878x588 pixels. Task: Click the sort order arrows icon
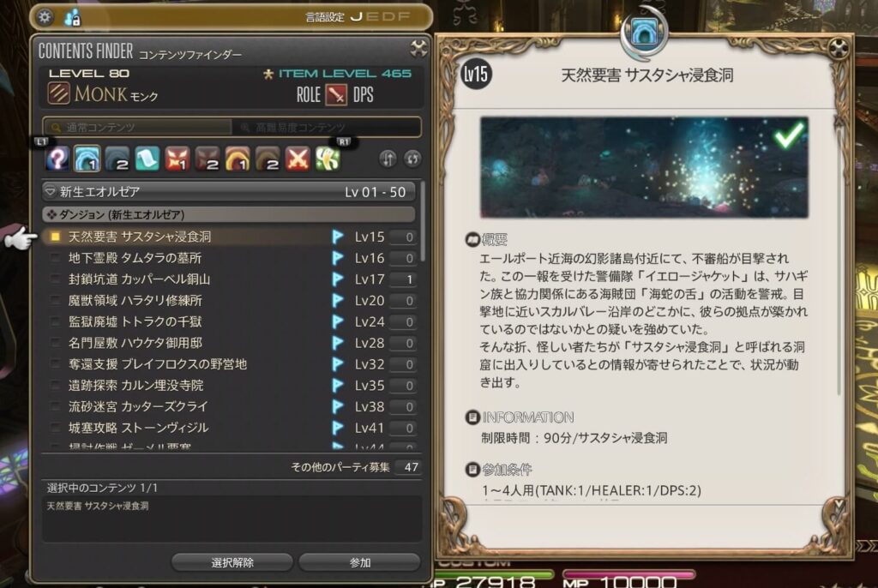pos(388,159)
